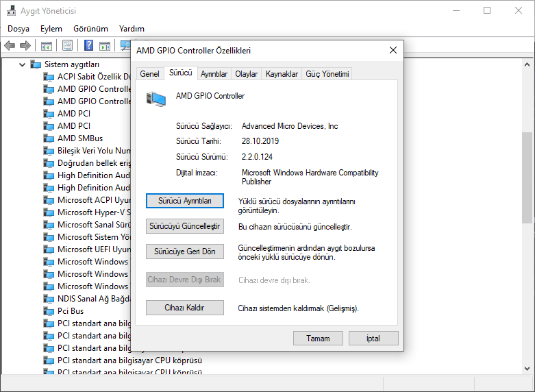The width and height of the screenshot is (535, 392).
Task: Click Advanced Micro Devices, Inc provider text
Action: click(290, 126)
